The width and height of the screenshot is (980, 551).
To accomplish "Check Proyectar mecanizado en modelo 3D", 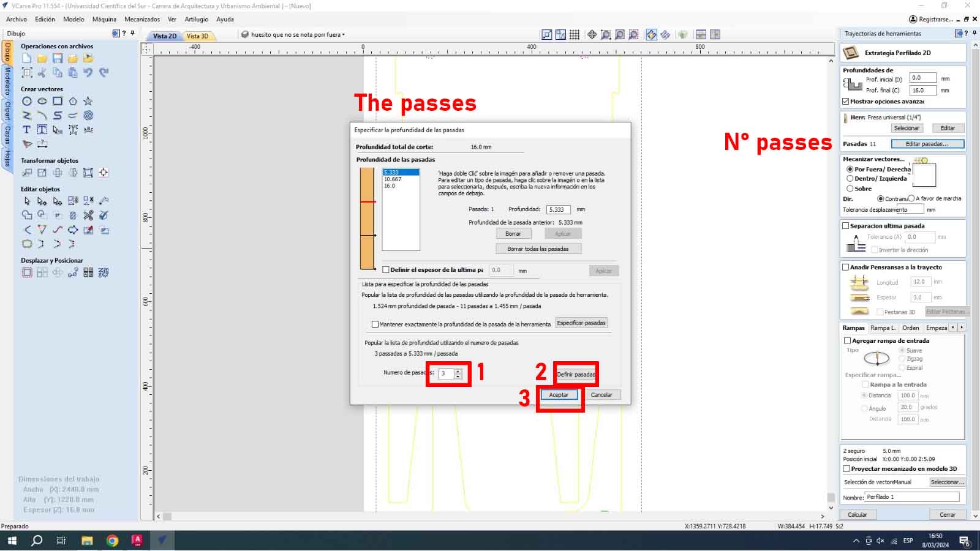I will [x=846, y=469].
